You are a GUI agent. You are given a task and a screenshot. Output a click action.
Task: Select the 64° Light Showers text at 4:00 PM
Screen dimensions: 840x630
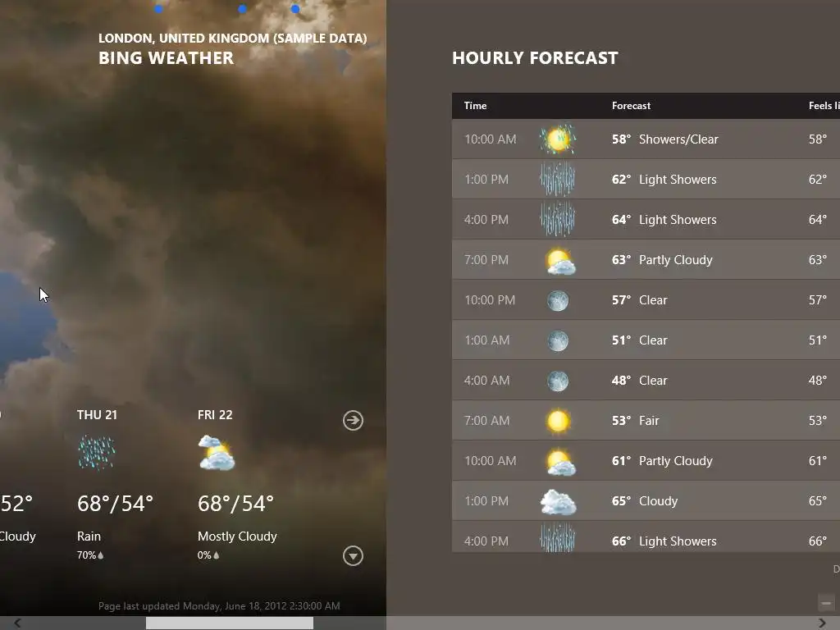664,220
